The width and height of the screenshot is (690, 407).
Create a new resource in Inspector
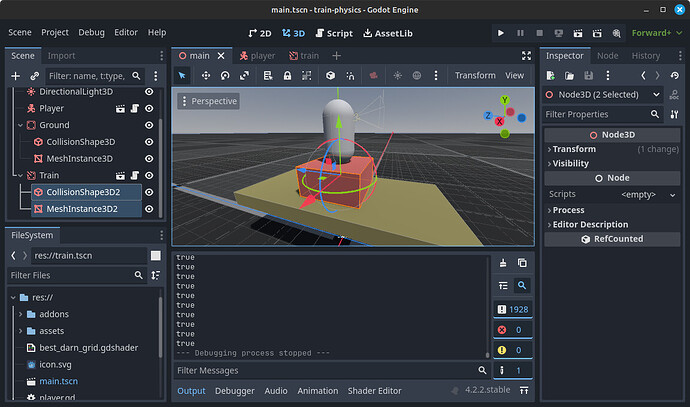(550, 76)
